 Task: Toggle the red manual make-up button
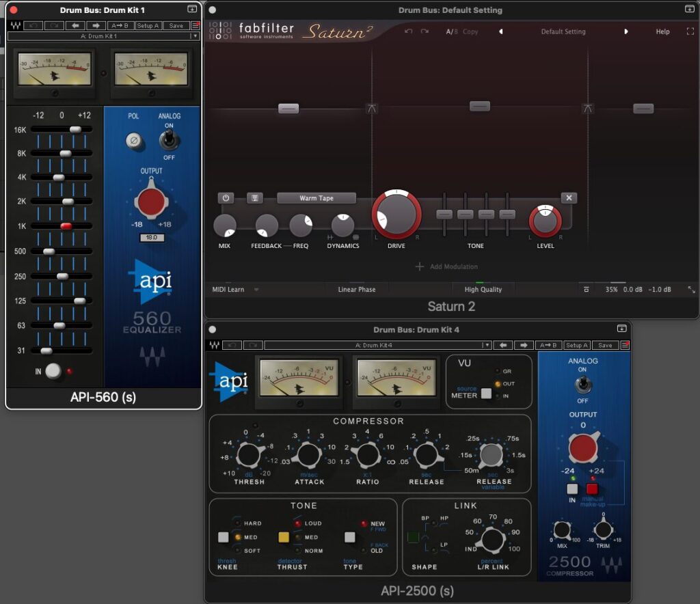pos(592,489)
